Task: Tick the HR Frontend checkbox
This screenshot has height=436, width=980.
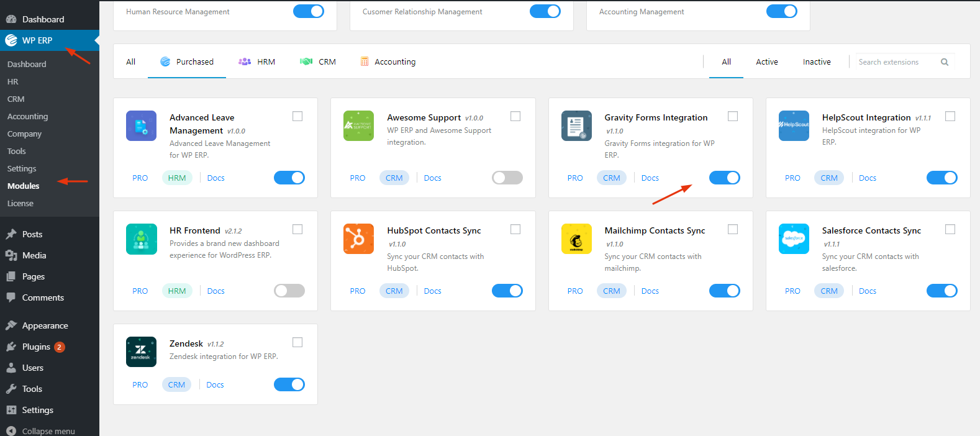Action: 297,229
